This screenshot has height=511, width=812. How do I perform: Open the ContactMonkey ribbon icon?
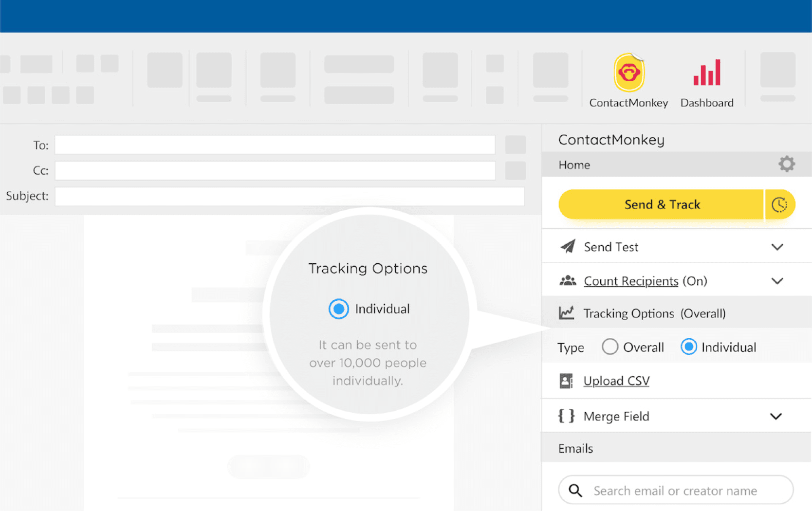[x=628, y=73]
